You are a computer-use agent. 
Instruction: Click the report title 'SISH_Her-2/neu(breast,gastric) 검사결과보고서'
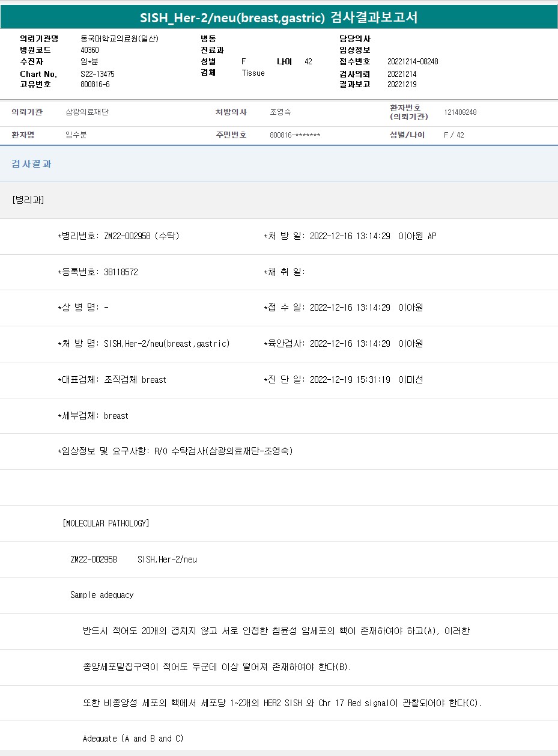(279, 17)
